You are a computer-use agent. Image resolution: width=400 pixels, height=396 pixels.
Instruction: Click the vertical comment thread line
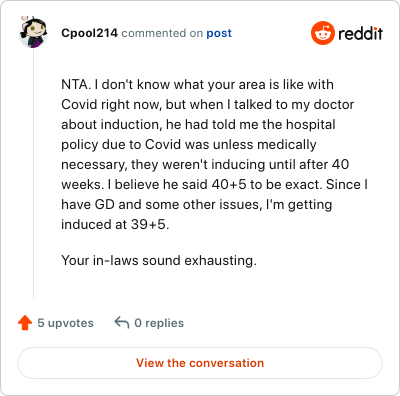33,173
